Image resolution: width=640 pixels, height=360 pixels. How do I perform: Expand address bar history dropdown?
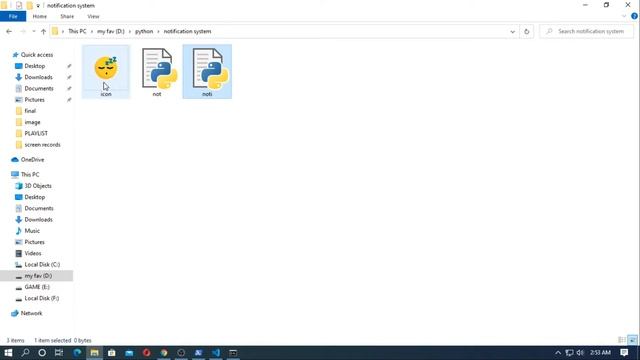[x=513, y=31]
